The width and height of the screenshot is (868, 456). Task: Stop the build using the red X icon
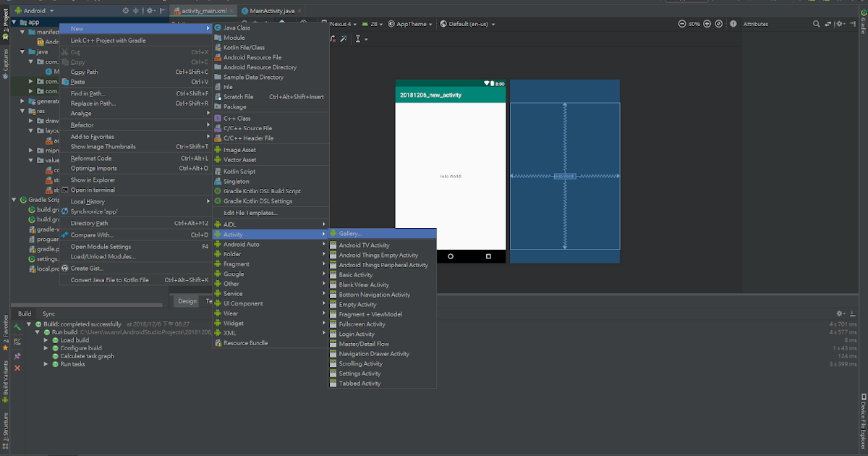(17, 367)
